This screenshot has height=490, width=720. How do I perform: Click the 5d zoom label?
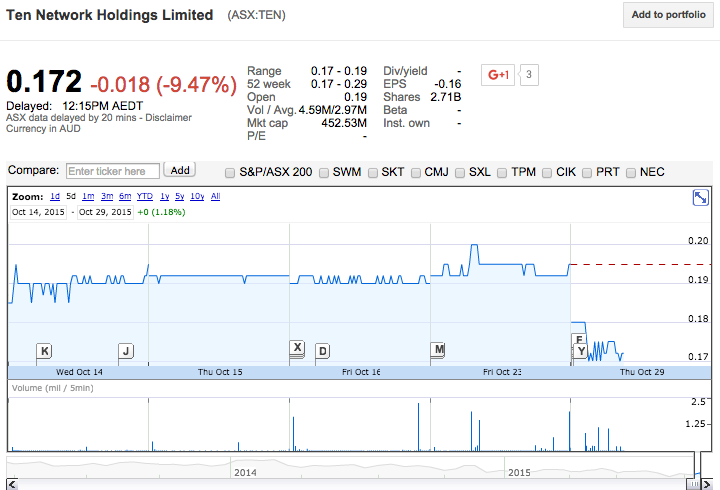[x=71, y=196]
